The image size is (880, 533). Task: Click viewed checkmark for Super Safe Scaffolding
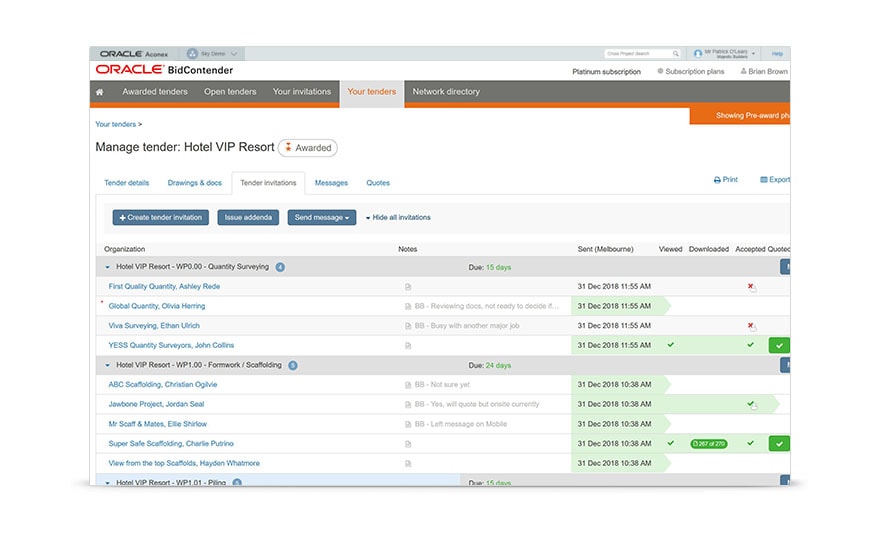(x=671, y=443)
